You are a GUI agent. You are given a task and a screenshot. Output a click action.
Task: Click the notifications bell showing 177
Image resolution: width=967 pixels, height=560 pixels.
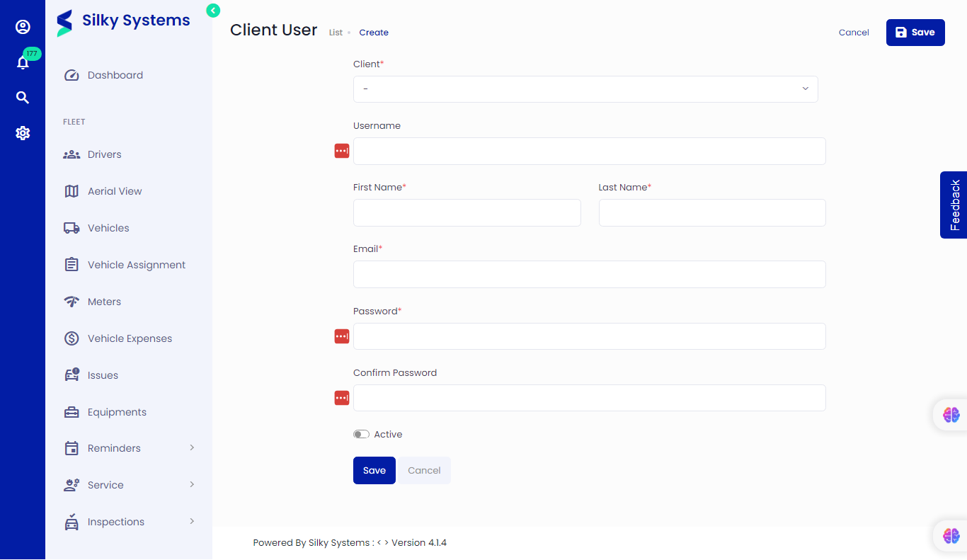click(23, 62)
